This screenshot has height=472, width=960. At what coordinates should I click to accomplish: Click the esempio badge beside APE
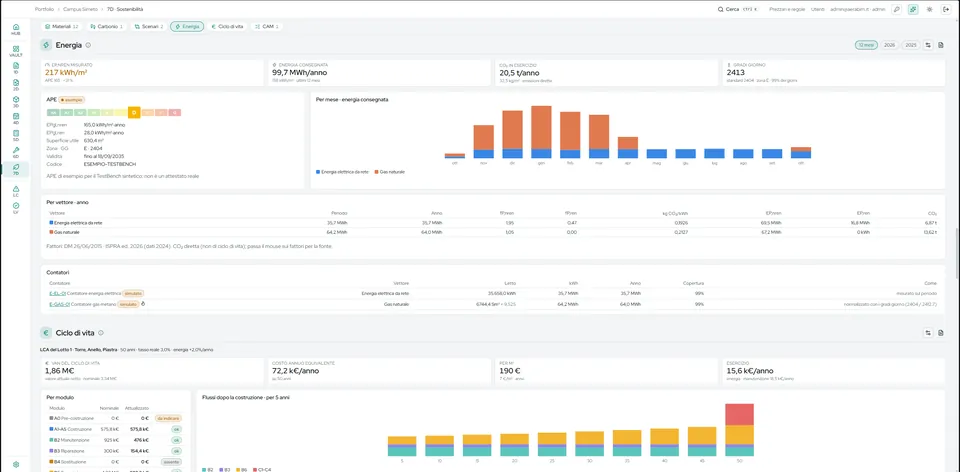(72, 99)
